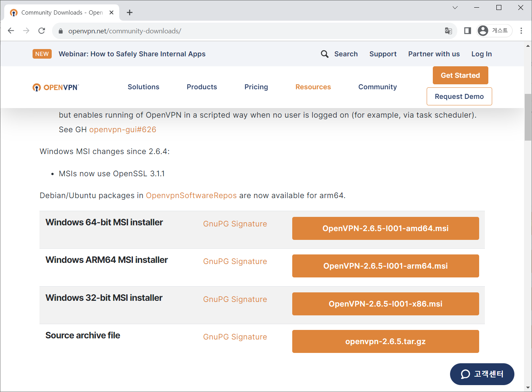This screenshot has width=532, height=392.
Task: Click the 'Source archive file' heading
Action: click(83, 335)
